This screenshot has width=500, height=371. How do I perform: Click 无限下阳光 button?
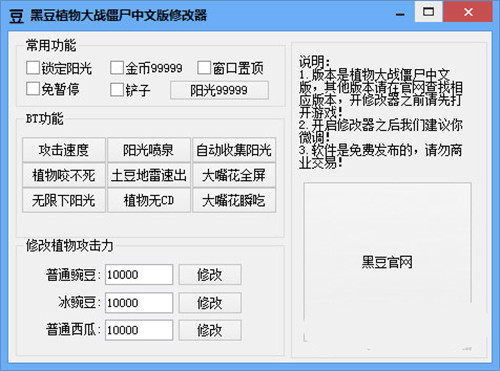(64, 200)
